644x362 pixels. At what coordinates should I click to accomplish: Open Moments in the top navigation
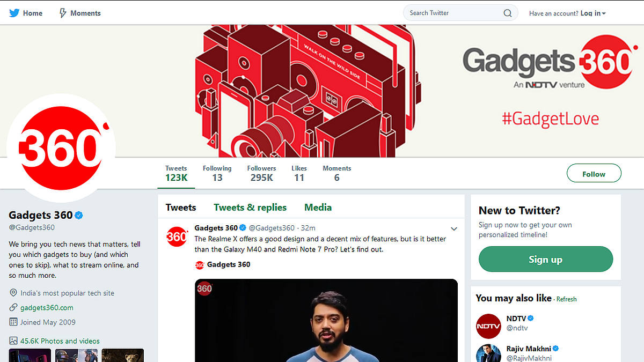pos(85,13)
